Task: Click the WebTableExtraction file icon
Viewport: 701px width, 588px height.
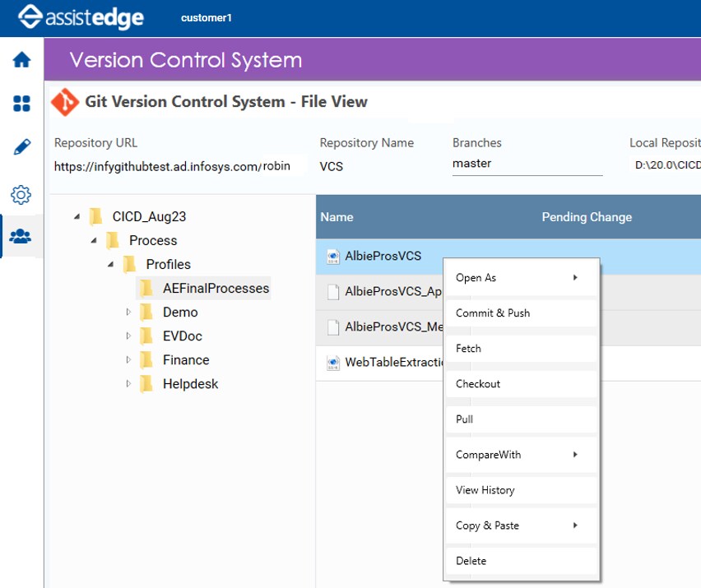Action: pyautogui.click(x=333, y=363)
